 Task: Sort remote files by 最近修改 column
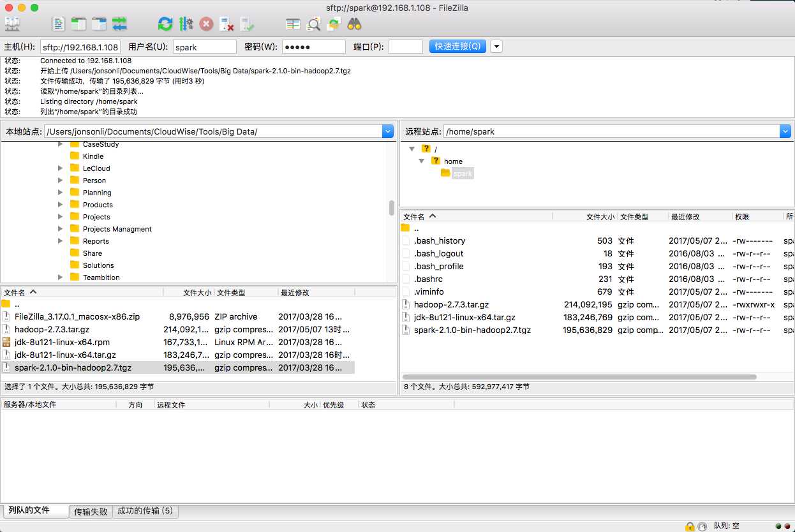point(700,217)
